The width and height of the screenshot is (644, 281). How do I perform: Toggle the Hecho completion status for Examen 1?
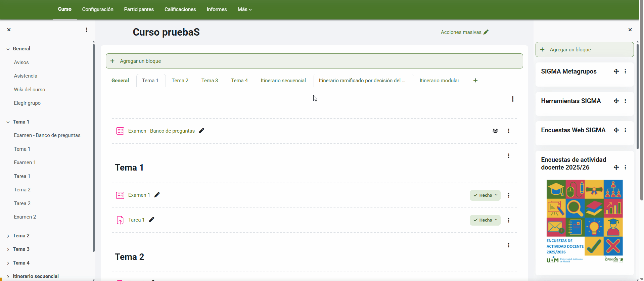(485, 195)
